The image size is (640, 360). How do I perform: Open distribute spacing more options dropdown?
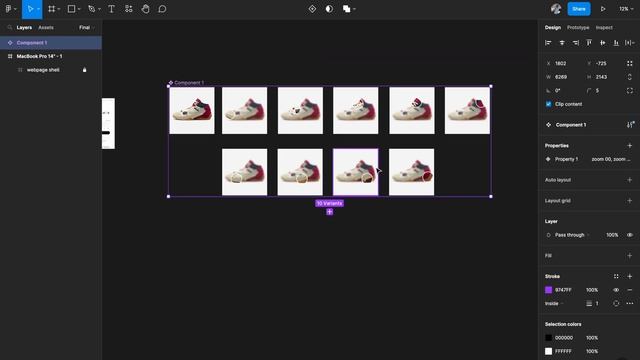pos(630,43)
